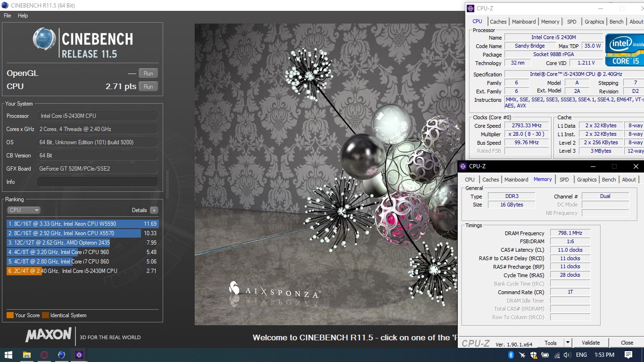The image size is (644, 362).
Task: Run the CPU benchmark
Action: click(x=148, y=86)
